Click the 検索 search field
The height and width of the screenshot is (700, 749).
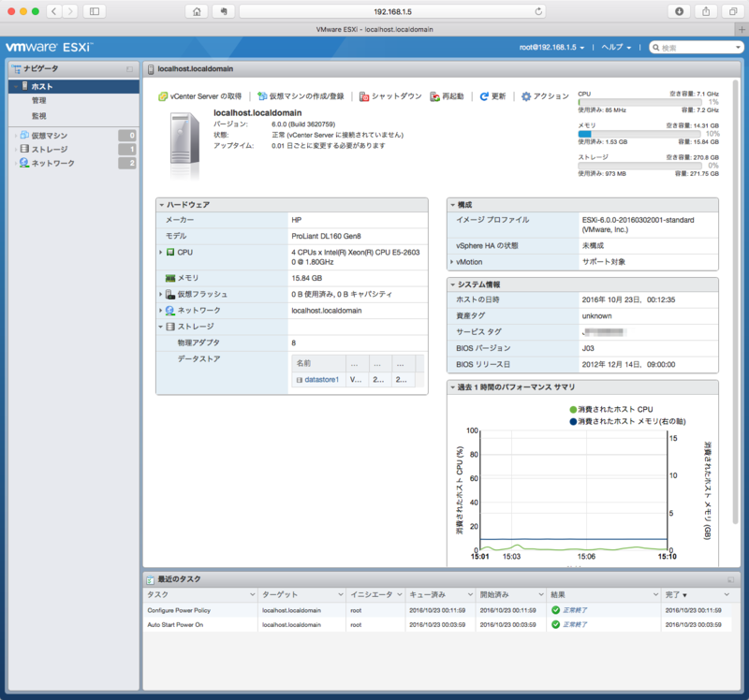[x=696, y=48]
